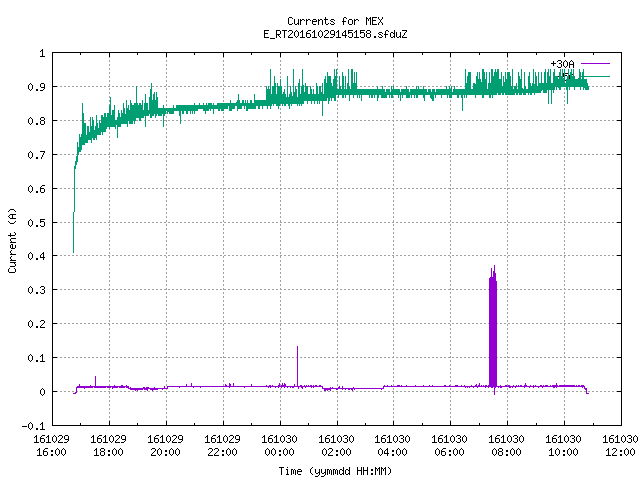
Task: Click the y-axis label 'Current (A)'
Action: point(13,240)
